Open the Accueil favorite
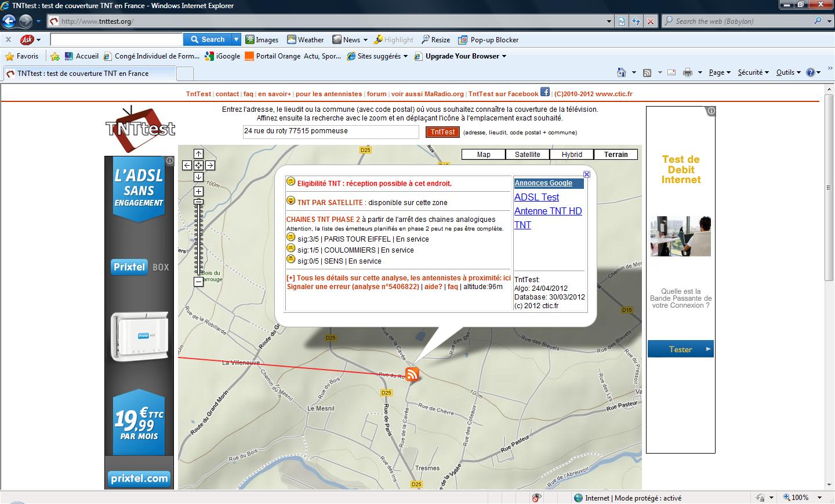 tap(82, 56)
